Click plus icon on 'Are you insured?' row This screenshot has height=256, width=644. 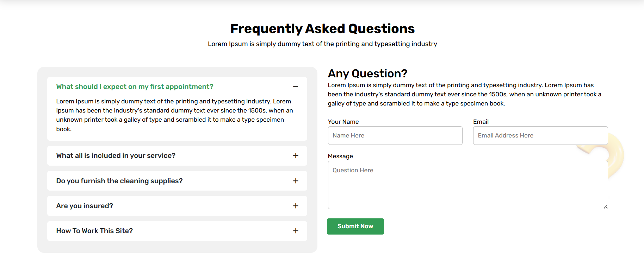pyautogui.click(x=296, y=206)
